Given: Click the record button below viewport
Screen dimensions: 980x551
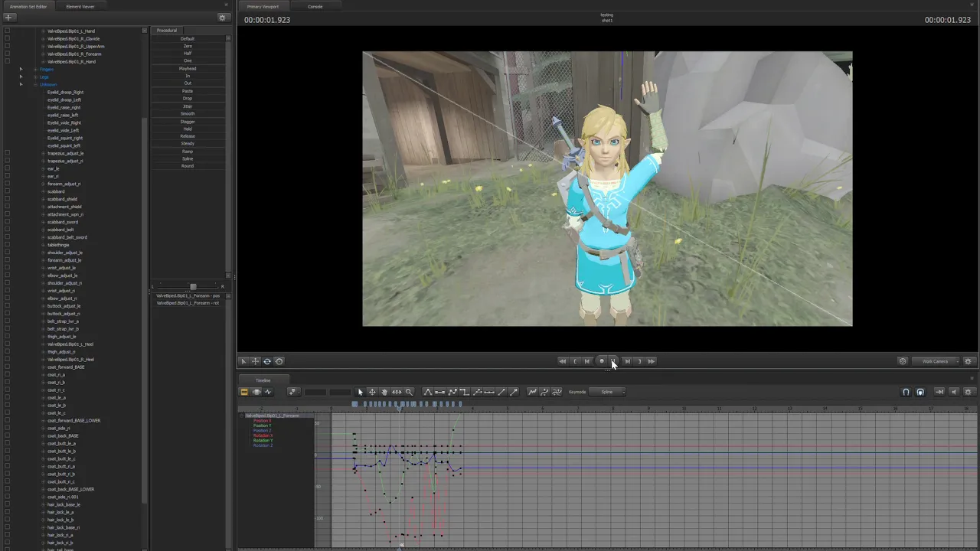Looking at the screenshot, I should point(601,361).
